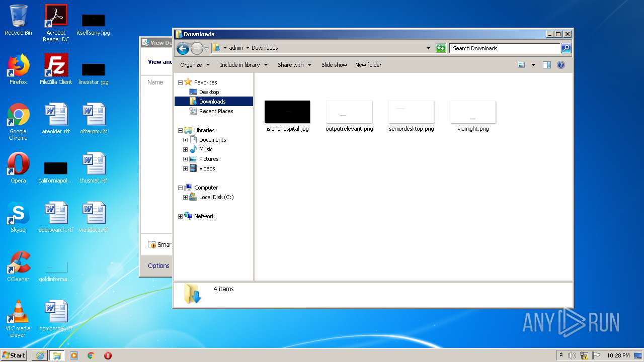
Task: Launch Acrobat Reader DC shortcut
Action: point(56,23)
